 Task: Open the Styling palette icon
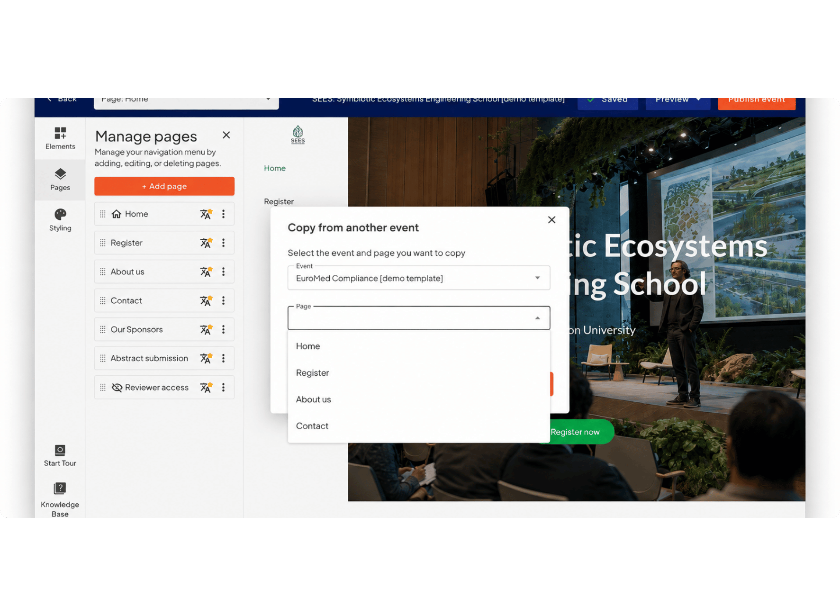60,215
